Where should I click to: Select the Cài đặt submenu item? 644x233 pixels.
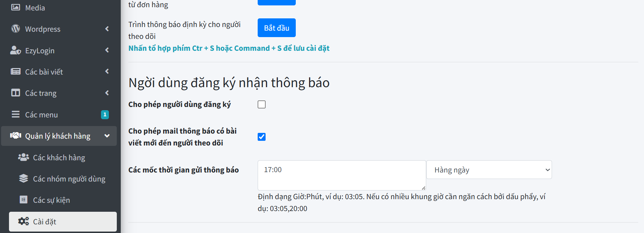pos(63,221)
